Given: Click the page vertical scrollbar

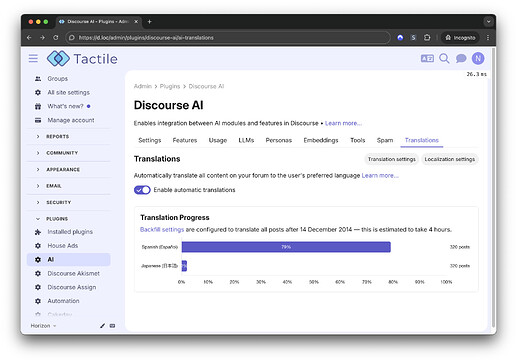Looking at the screenshot, I should 493,188.
